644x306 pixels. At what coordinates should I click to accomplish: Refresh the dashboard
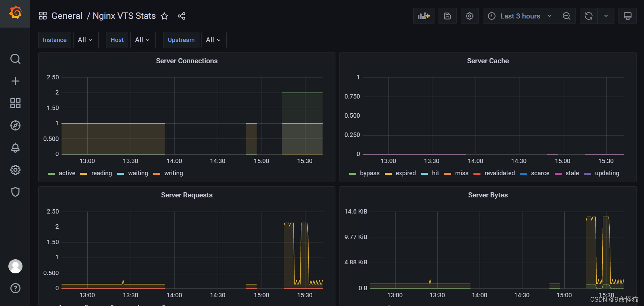click(x=589, y=16)
